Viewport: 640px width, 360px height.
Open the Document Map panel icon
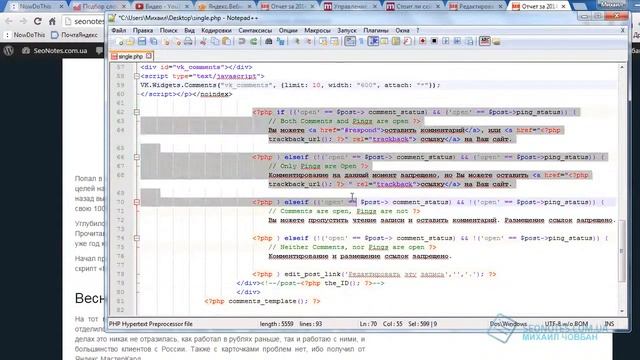click(x=396, y=42)
